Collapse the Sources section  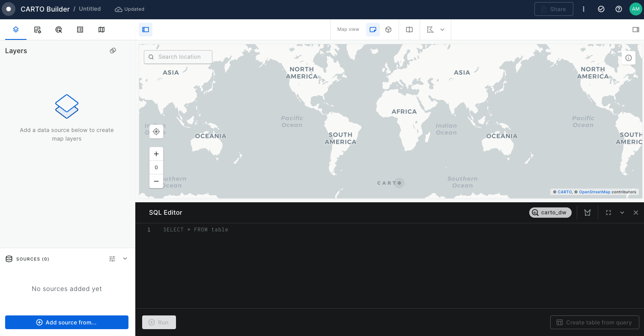tap(125, 259)
